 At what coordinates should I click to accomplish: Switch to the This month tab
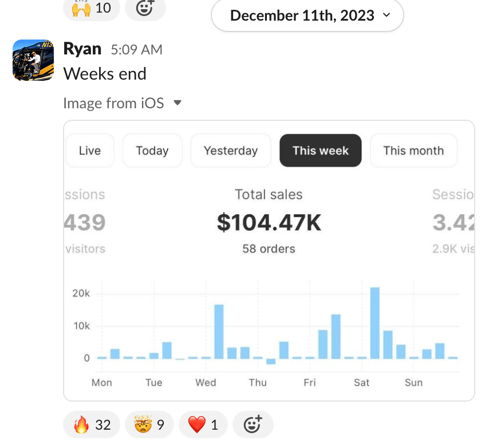pyautogui.click(x=413, y=151)
